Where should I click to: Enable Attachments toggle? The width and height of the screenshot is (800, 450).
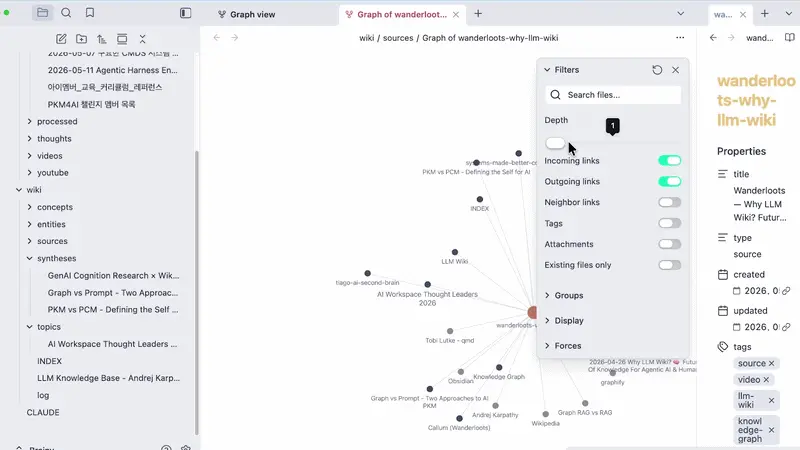(669, 244)
